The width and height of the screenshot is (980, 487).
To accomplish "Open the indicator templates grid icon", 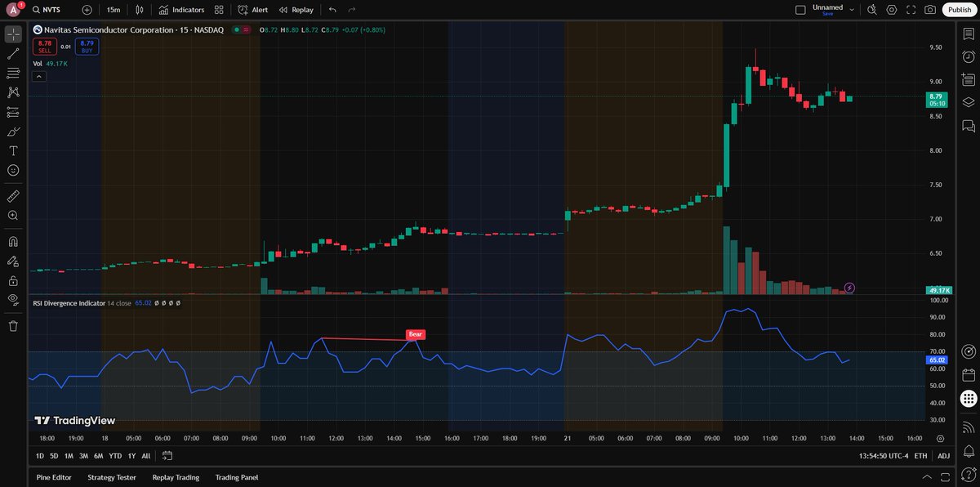I will [x=219, y=10].
